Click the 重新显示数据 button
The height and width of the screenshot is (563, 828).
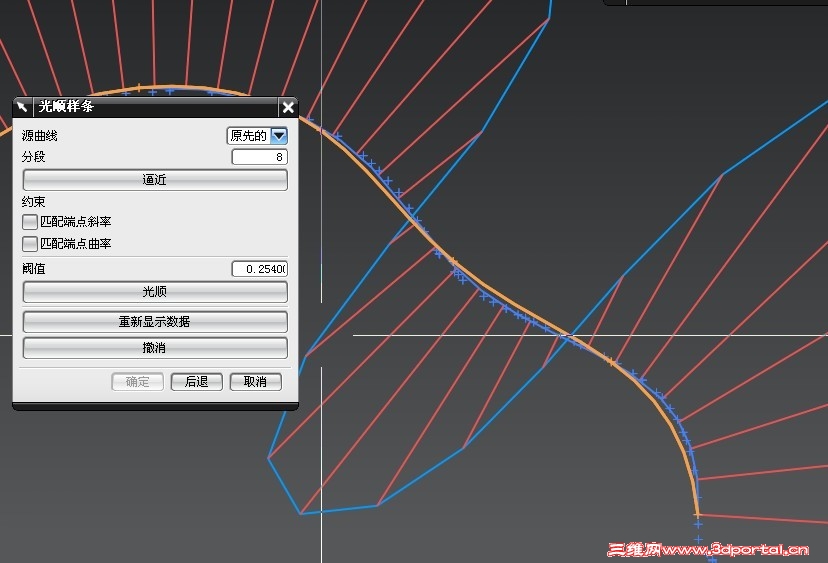(155, 322)
